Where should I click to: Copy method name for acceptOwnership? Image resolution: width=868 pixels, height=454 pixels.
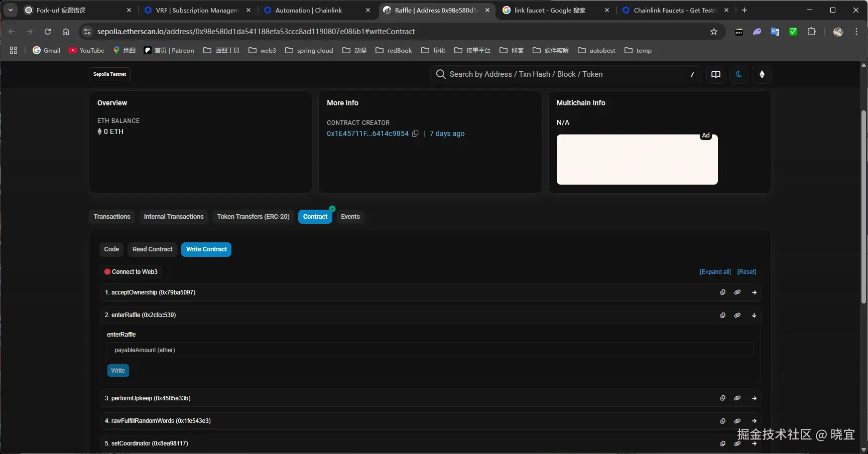click(x=723, y=292)
